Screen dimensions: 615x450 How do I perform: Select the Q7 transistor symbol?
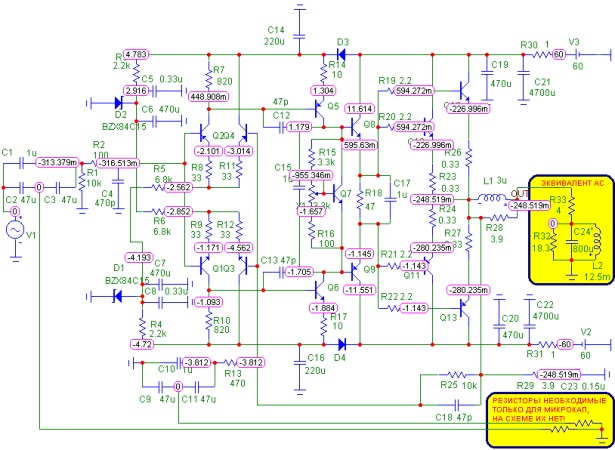pyautogui.click(x=338, y=193)
